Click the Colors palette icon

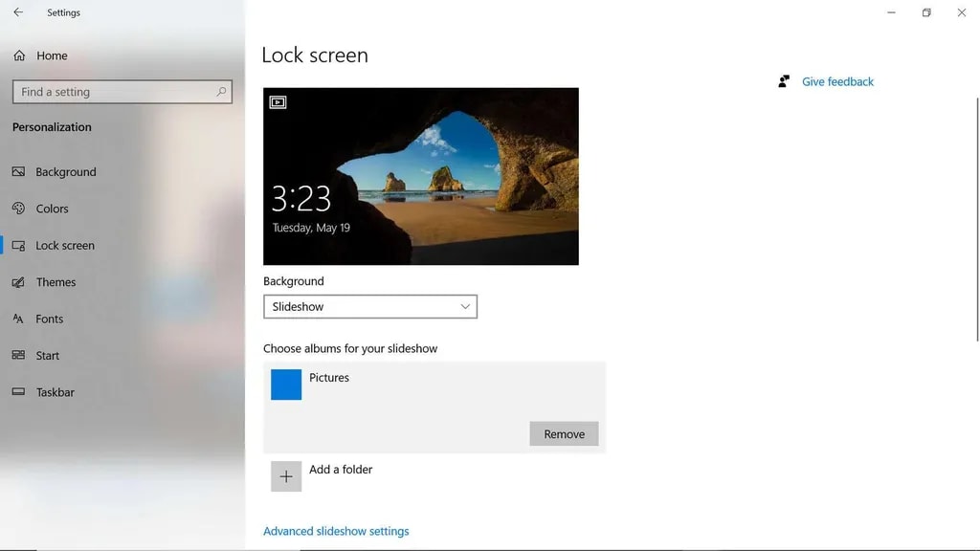point(18,209)
